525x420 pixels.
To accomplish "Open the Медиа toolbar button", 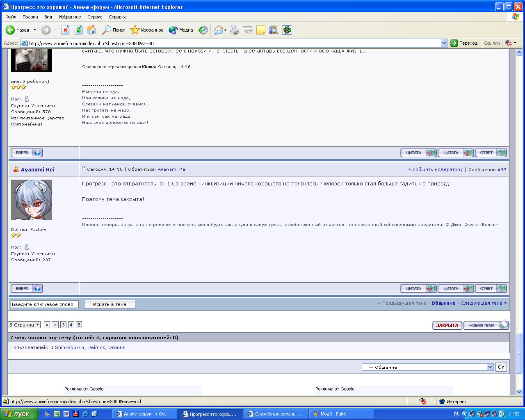I will (181, 30).
